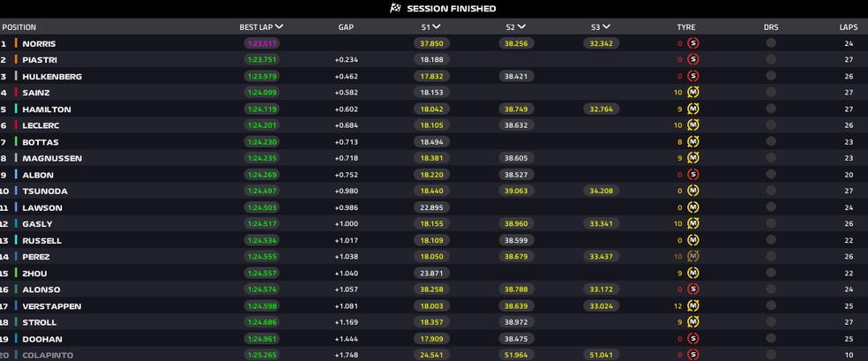Click Norris's soft tyre icon
The image size is (868, 361).
(693, 43)
